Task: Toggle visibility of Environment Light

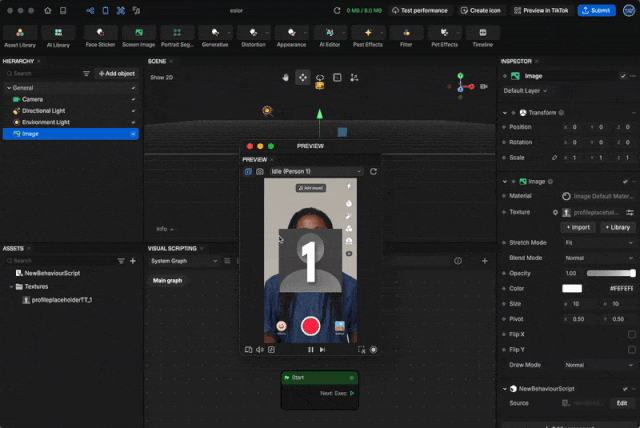Action: [x=133, y=122]
